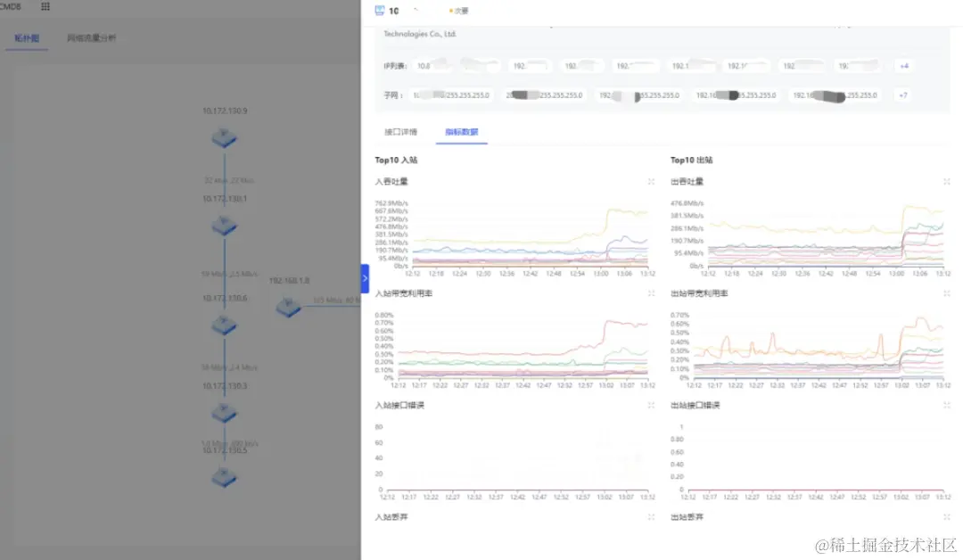Viewport: 963px width, 560px height.
Task: Select the 10.172.130.5 switch node
Action: [x=224, y=477]
